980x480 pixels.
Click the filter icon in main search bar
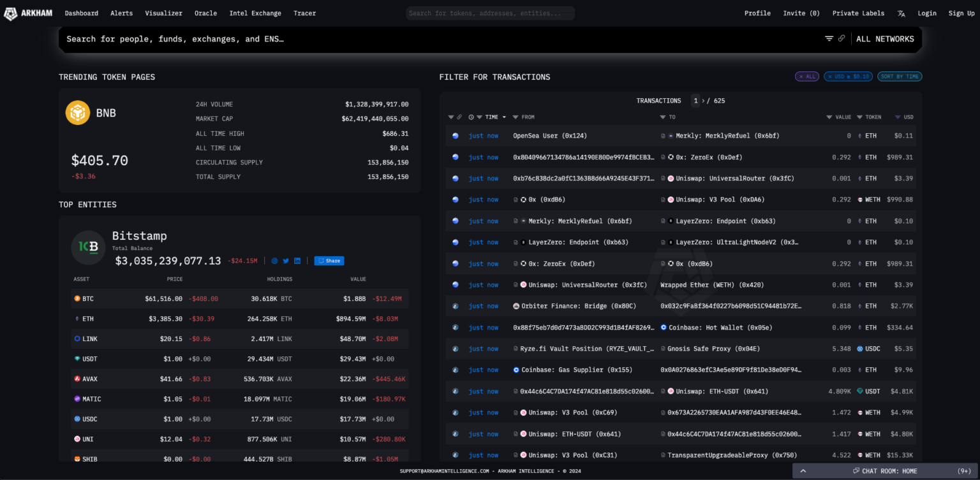829,39
